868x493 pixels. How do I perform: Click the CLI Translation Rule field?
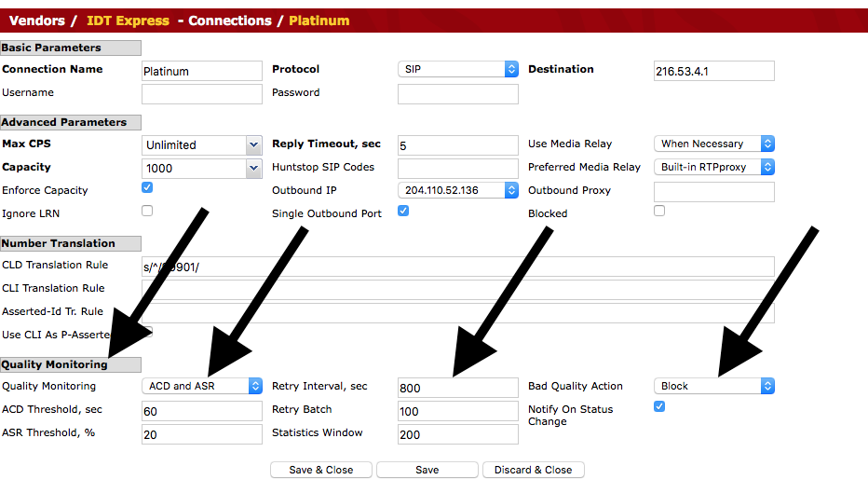pos(458,290)
